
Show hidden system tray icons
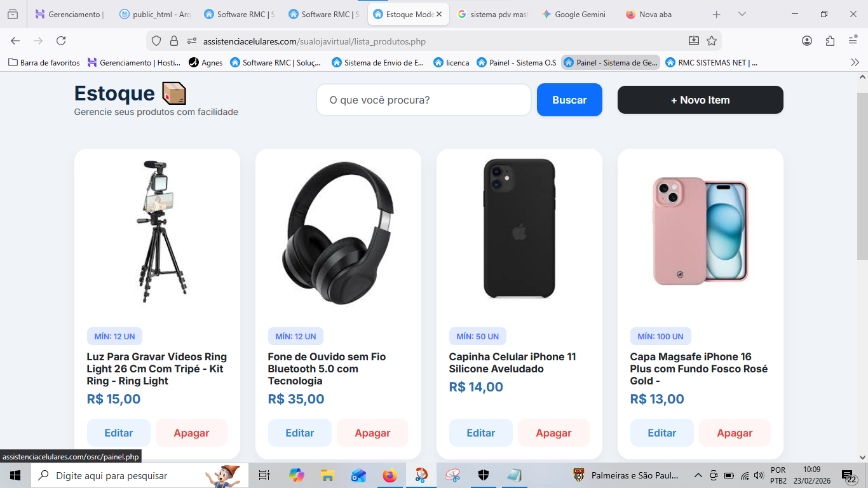698,475
